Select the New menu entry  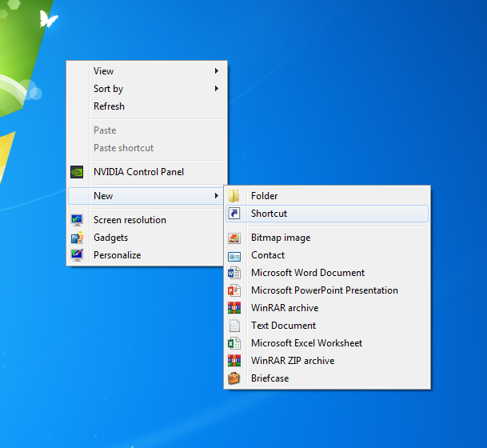(146, 196)
